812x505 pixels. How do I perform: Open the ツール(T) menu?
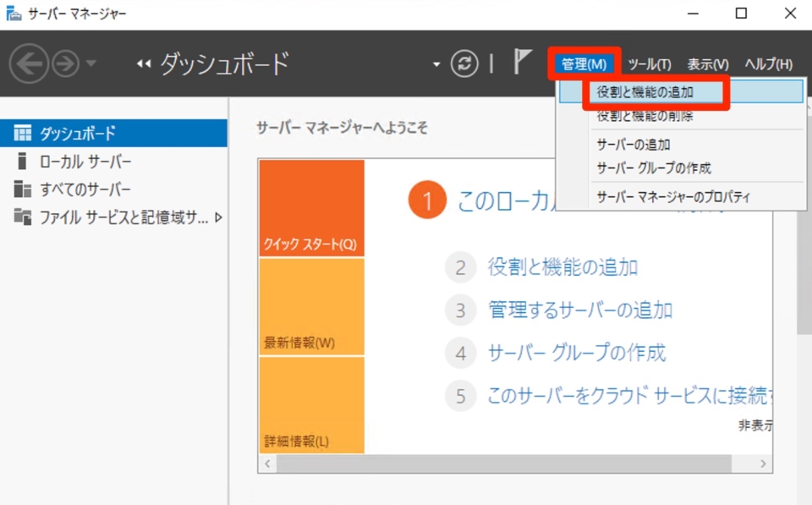[650, 64]
